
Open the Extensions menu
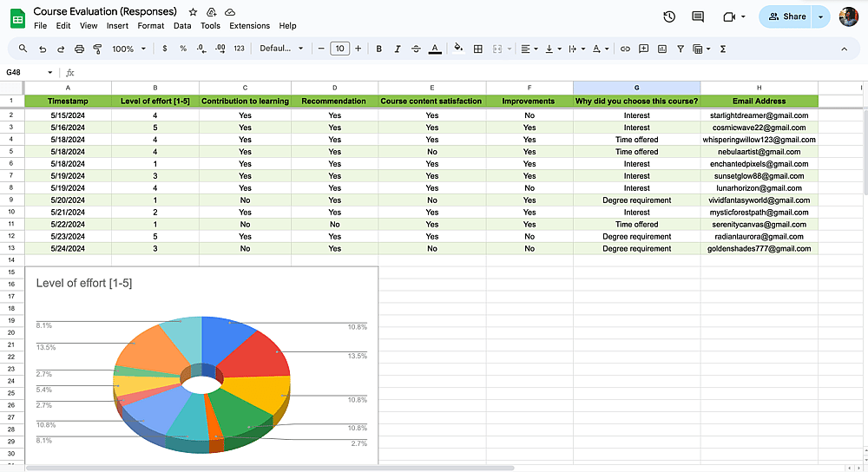[250, 25]
